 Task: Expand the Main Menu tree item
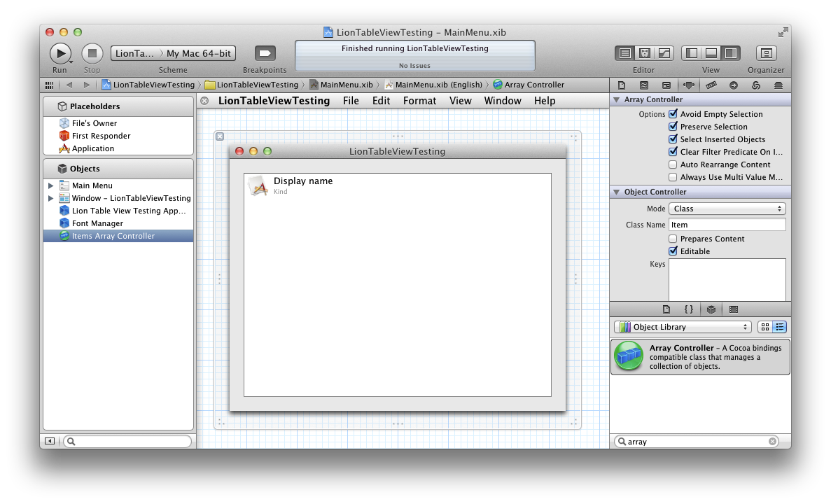pyautogui.click(x=51, y=185)
